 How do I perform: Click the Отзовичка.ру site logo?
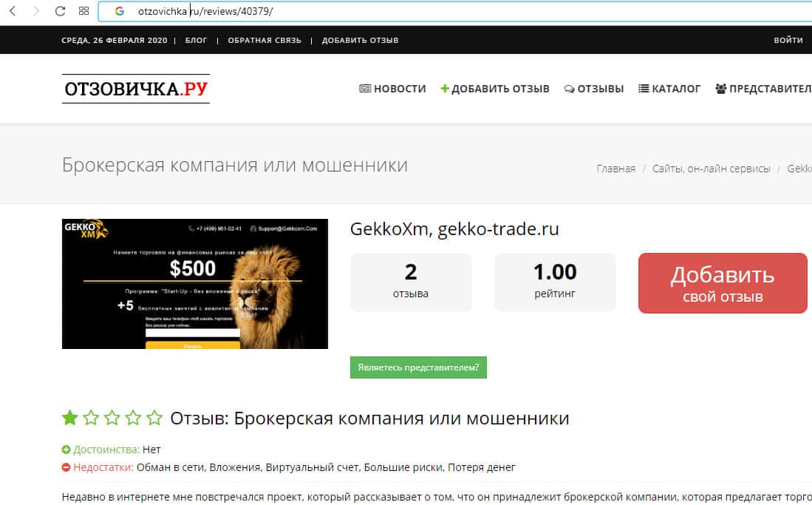[x=136, y=89]
